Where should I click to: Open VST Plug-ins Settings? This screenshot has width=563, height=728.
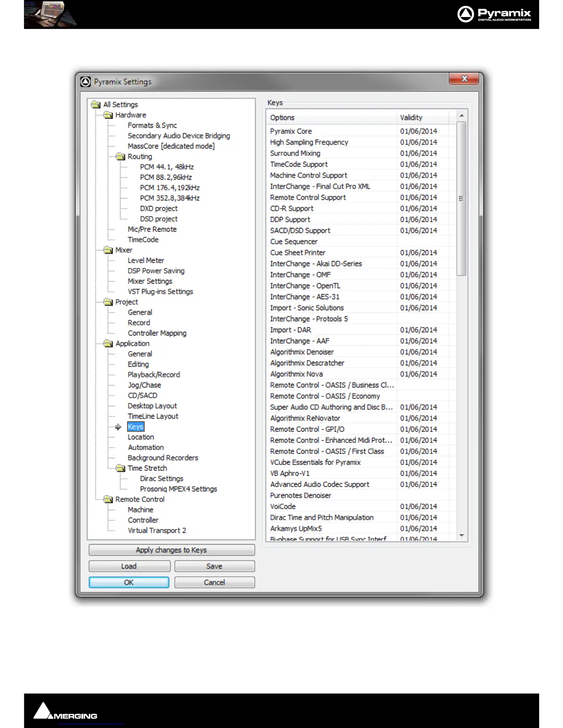(x=161, y=292)
